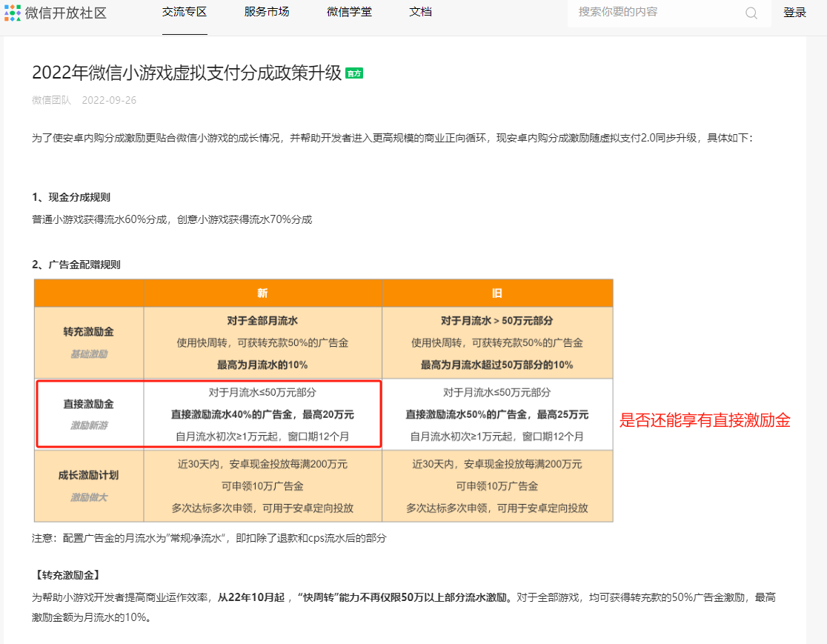Click the note line starting 注意：配置广告金
This screenshot has width=827, height=644.
tap(209, 538)
